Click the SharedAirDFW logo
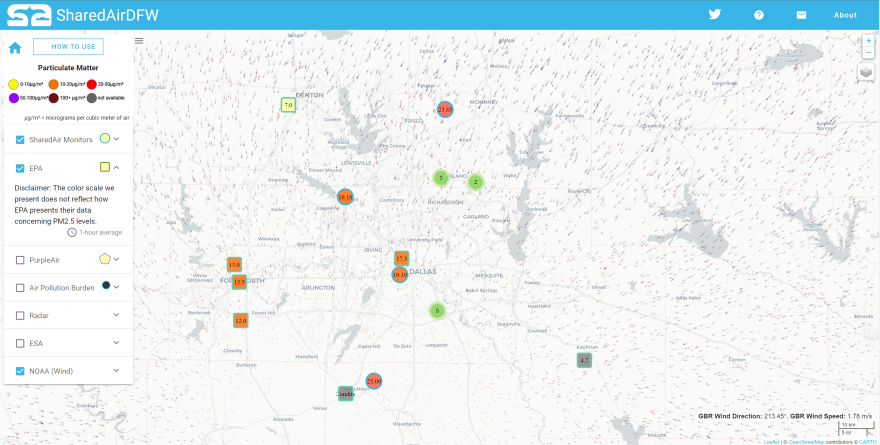This screenshot has width=880, height=445. coord(82,15)
